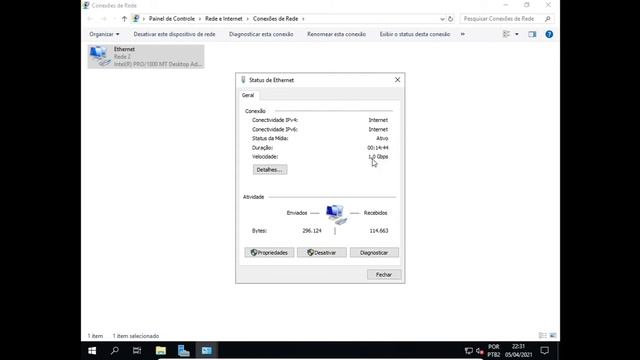Click the muted speaker tray icon
Screen dimensions: 640x360
click(480, 351)
